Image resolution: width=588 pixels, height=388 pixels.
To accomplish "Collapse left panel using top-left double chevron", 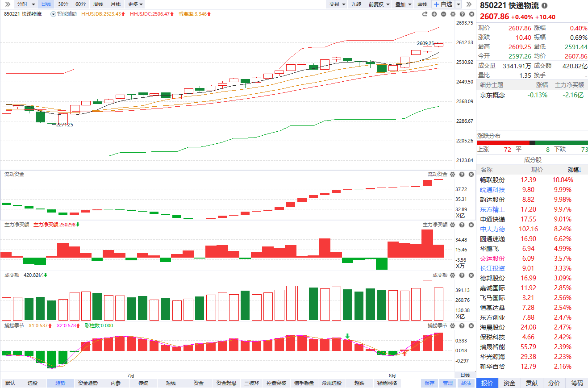I will (x=7, y=4).
